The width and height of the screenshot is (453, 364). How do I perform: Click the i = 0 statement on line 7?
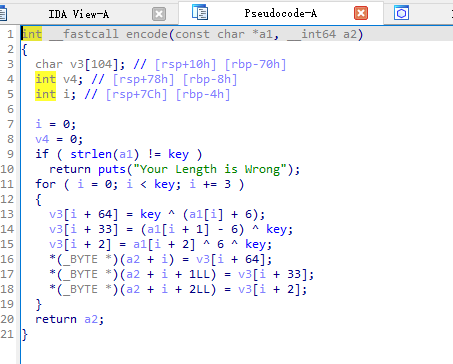pos(56,124)
